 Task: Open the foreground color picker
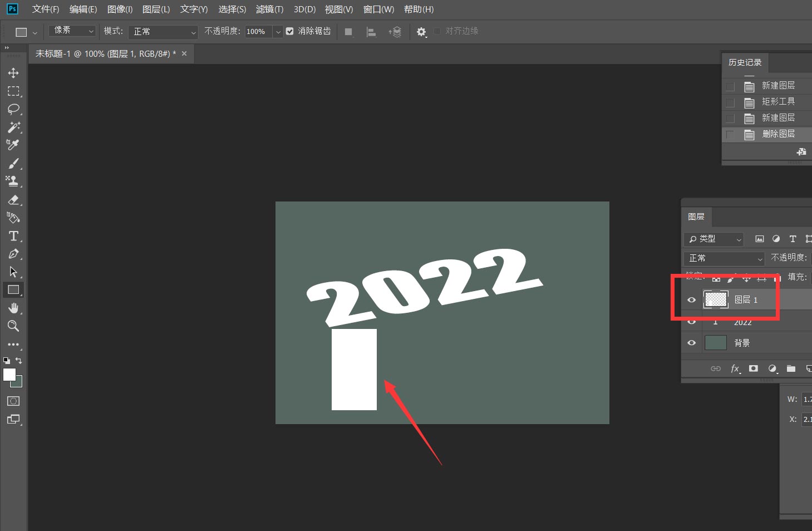click(9, 374)
